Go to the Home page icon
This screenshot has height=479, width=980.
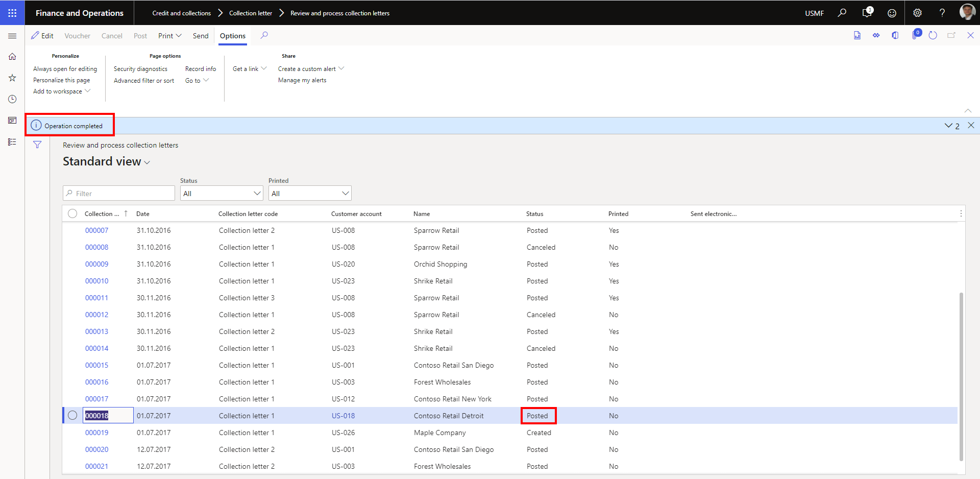click(x=12, y=57)
